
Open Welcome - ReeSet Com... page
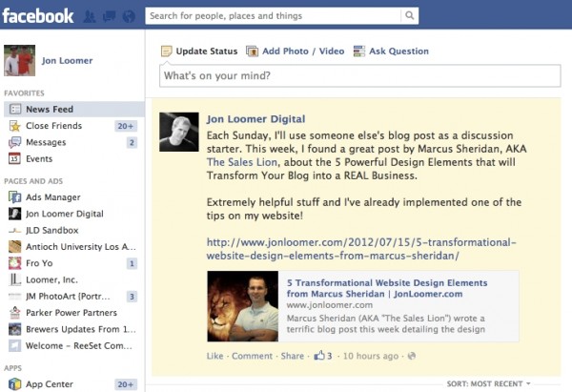pos(79,345)
